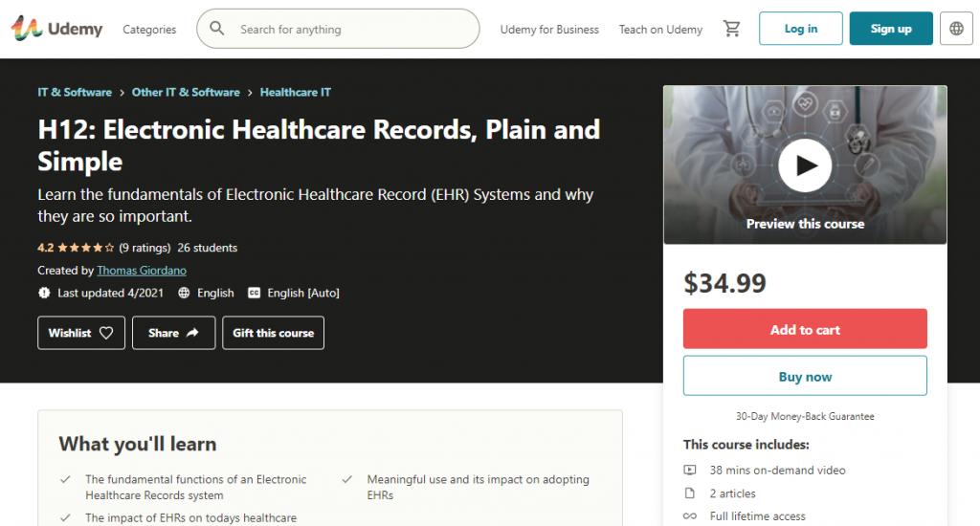This screenshot has width=980, height=526.
Task: Click the Sign up button
Action: (891, 29)
